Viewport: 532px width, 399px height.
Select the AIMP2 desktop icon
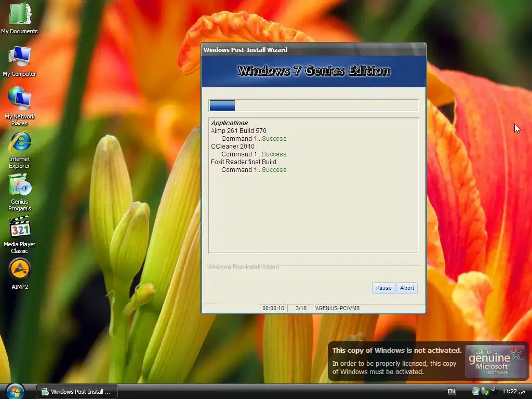point(20,274)
